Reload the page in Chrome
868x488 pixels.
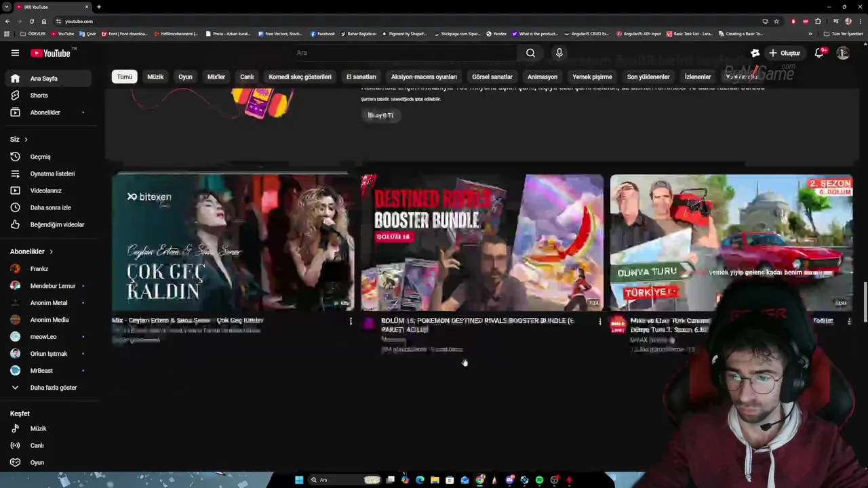pyautogui.click(x=31, y=21)
